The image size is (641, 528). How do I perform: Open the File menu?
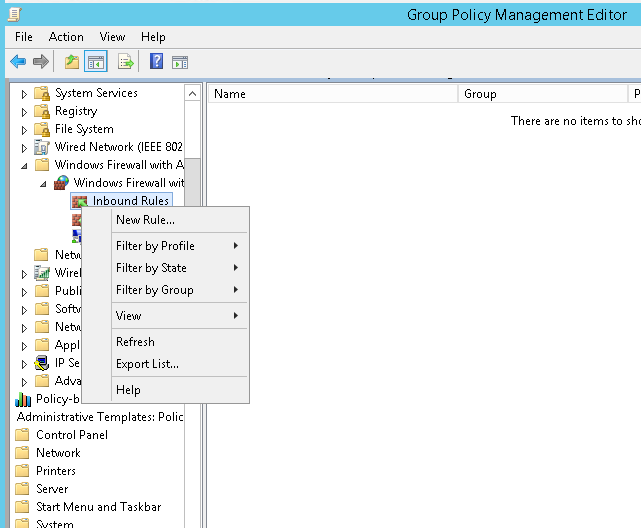coord(24,37)
